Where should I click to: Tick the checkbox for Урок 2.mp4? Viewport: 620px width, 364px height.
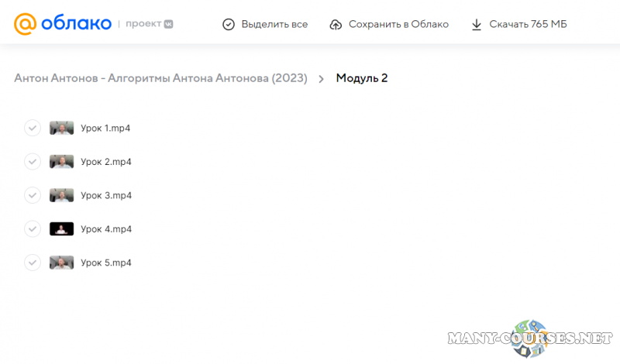[x=32, y=162]
